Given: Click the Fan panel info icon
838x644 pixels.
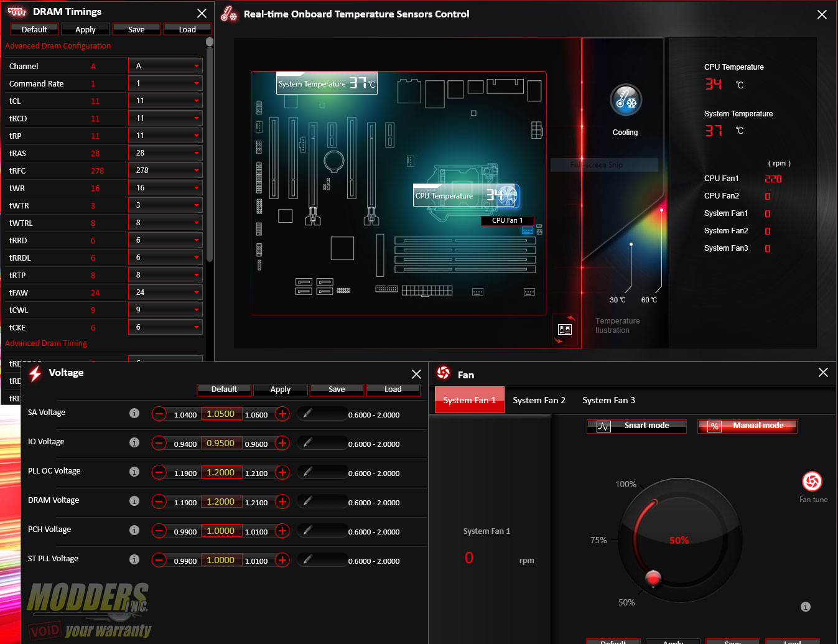Looking at the screenshot, I should tap(806, 607).
